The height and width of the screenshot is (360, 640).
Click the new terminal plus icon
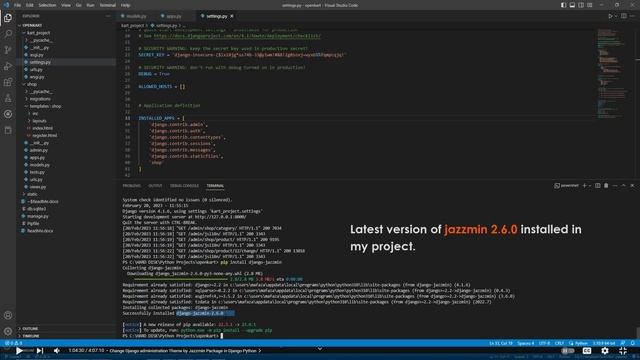coord(584,186)
